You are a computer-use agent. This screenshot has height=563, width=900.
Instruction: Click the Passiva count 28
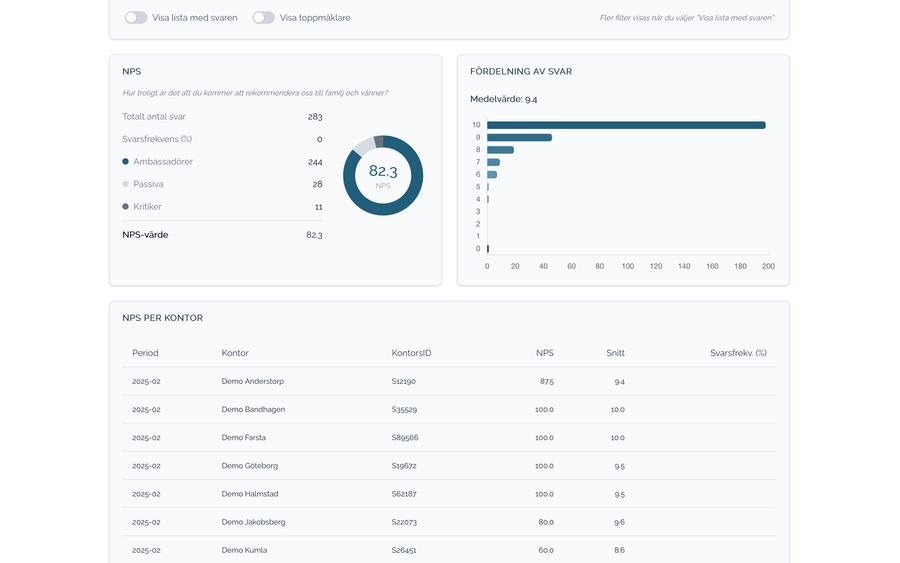tap(317, 184)
